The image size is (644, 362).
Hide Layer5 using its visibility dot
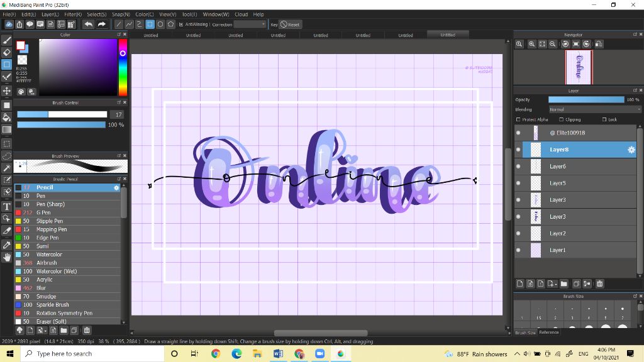click(518, 183)
